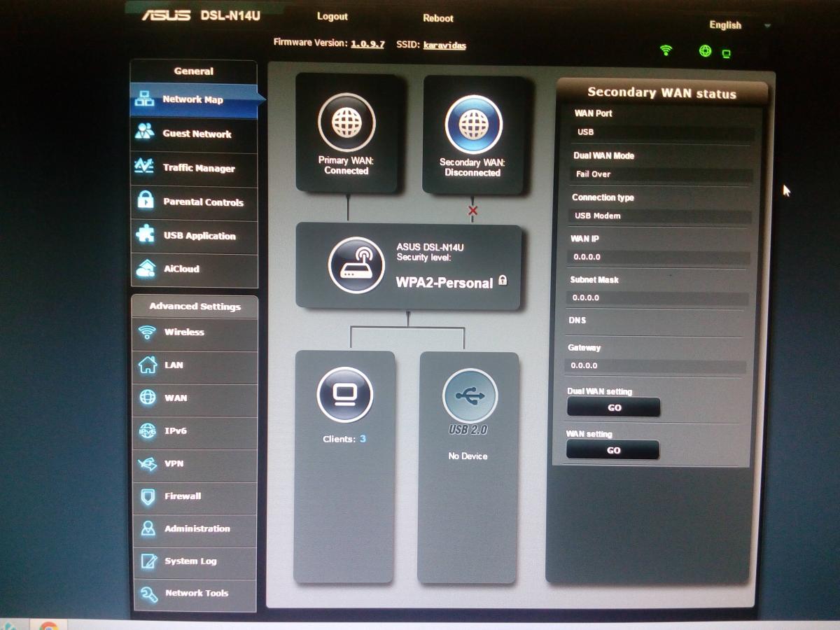Click the ASUS DSL-N14U router icon
The height and width of the screenshot is (630, 840).
356,266
